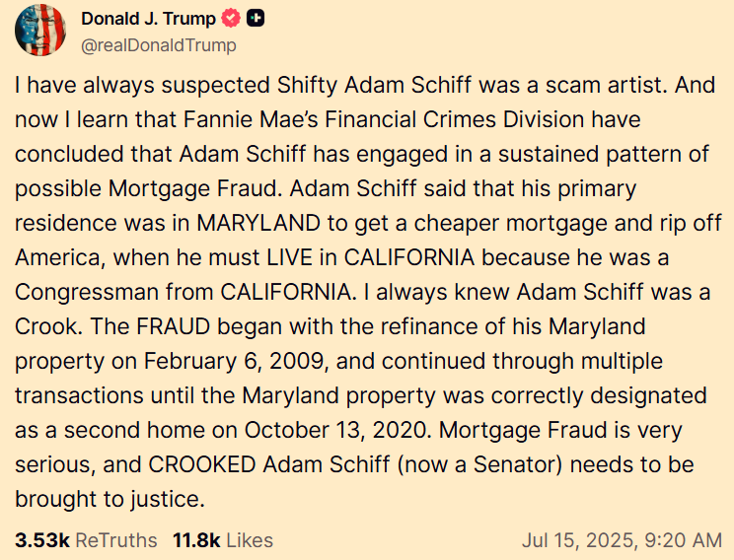Click the date October 13, 2020 text

coord(337,431)
